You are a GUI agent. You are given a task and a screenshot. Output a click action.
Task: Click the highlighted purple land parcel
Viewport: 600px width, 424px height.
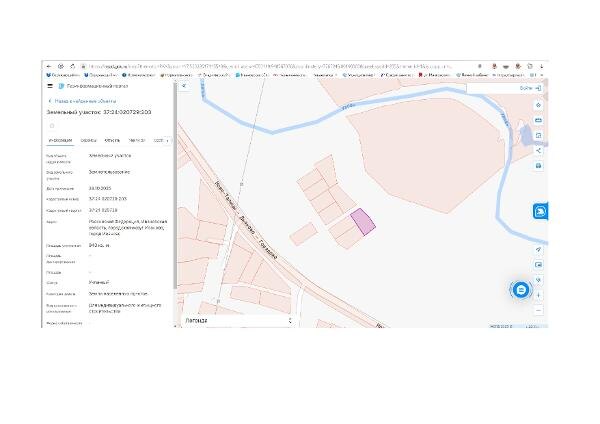363,222
